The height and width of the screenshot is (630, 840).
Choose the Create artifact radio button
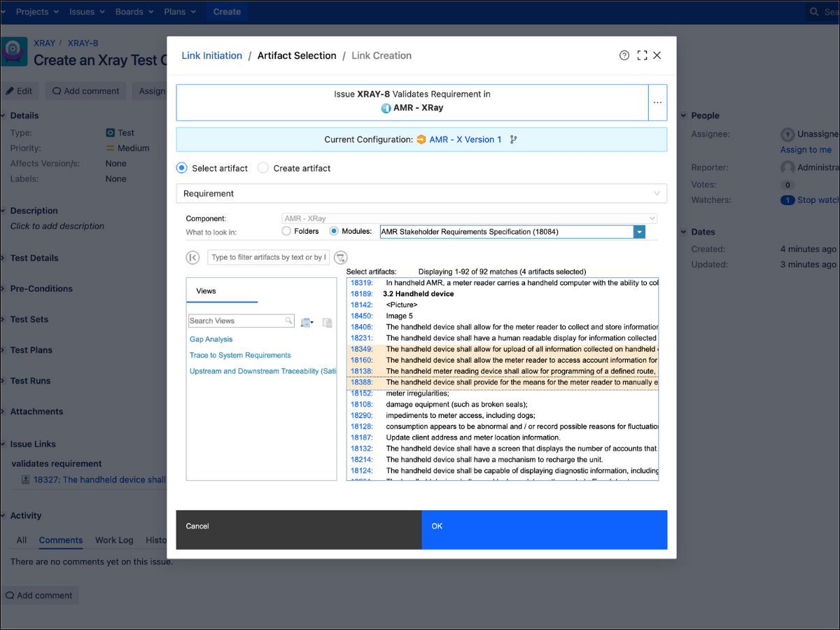263,168
